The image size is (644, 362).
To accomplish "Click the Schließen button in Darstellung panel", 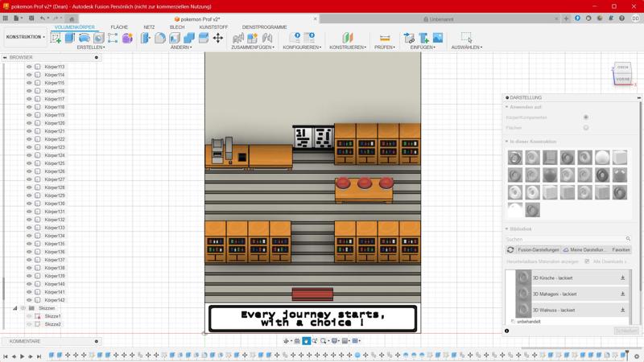I will 626,331.
